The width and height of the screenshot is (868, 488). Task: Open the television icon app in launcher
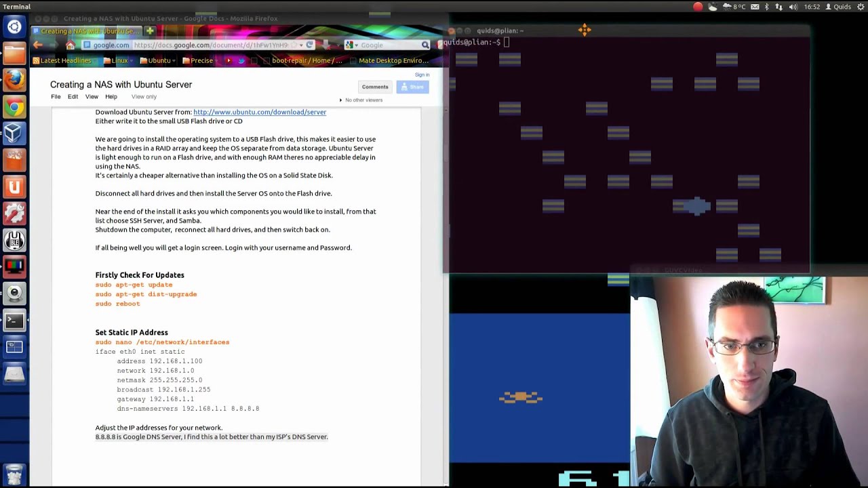point(14,267)
